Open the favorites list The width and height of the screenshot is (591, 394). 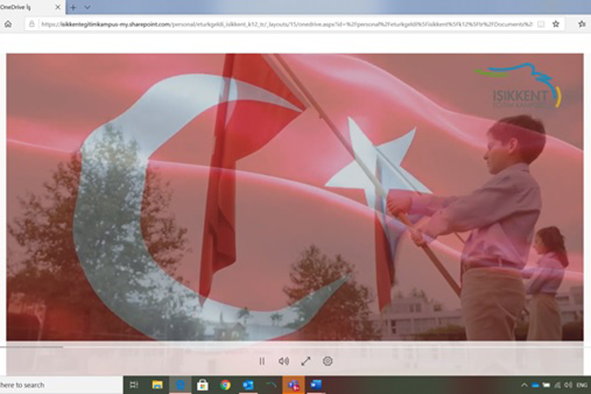click(x=582, y=24)
